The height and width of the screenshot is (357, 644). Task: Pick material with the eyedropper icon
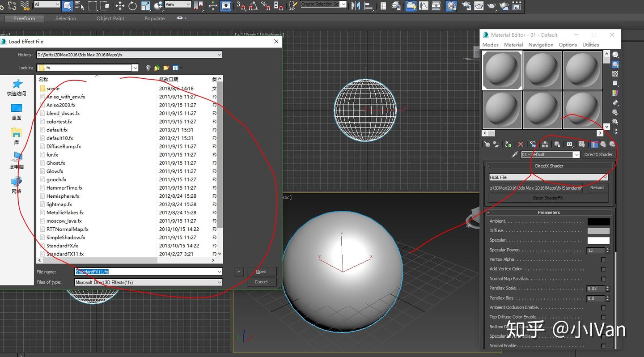[515, 154]
